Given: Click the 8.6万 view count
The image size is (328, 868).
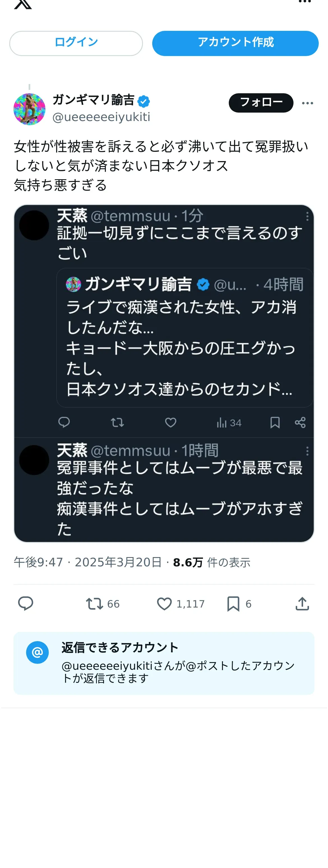Looking at the screenshot, I should coord(188,562).
